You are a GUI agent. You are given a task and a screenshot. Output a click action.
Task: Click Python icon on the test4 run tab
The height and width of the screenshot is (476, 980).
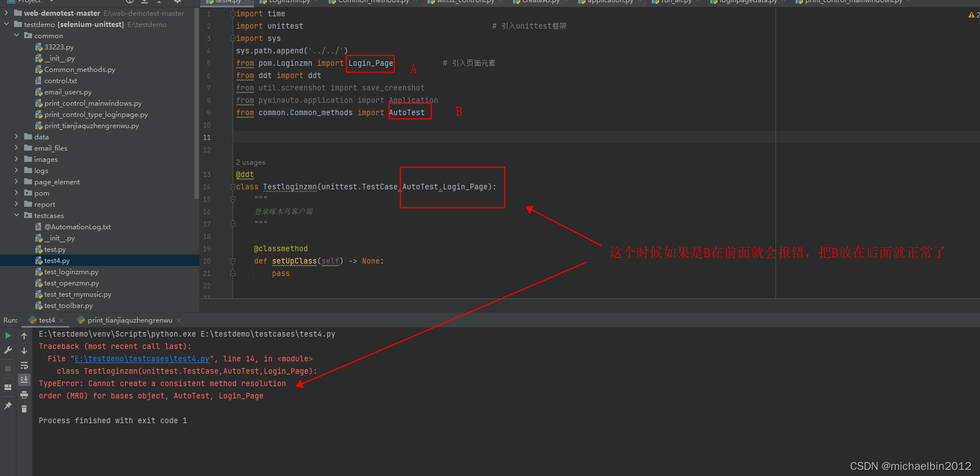pos(33,320)
